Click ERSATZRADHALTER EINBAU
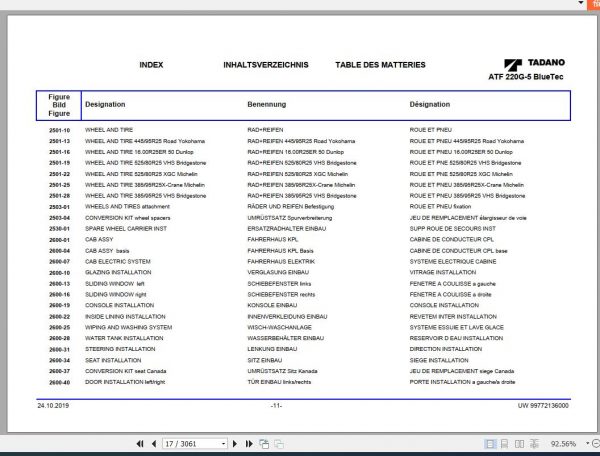Screen dimensions: 600x456 pos(287,228)
